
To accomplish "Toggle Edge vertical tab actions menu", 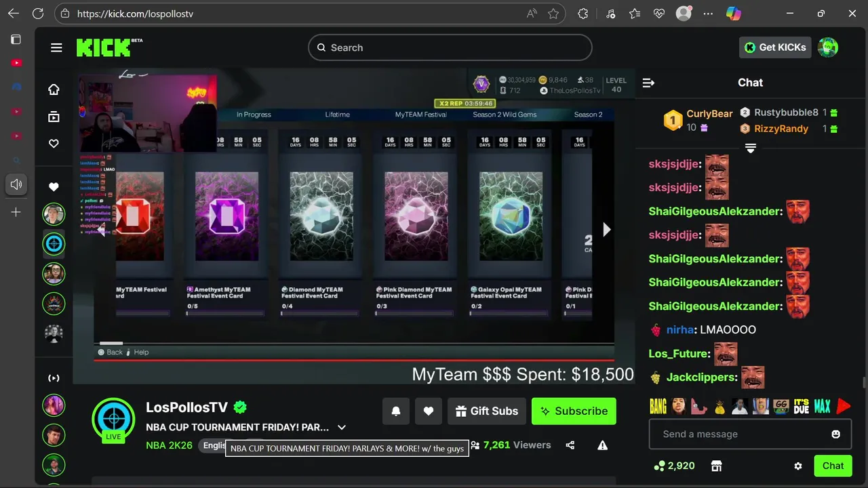I will [16, 39].
